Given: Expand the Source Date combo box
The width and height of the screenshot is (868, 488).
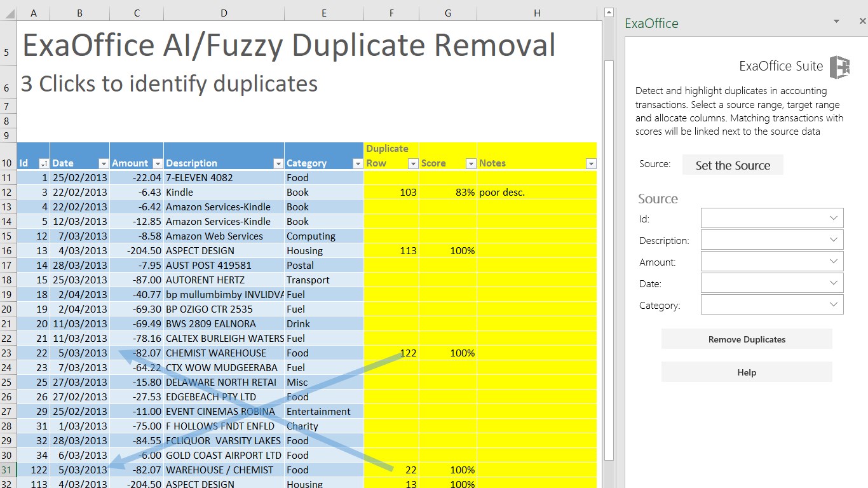Looking at the screenshot, I should click(834, 283).
